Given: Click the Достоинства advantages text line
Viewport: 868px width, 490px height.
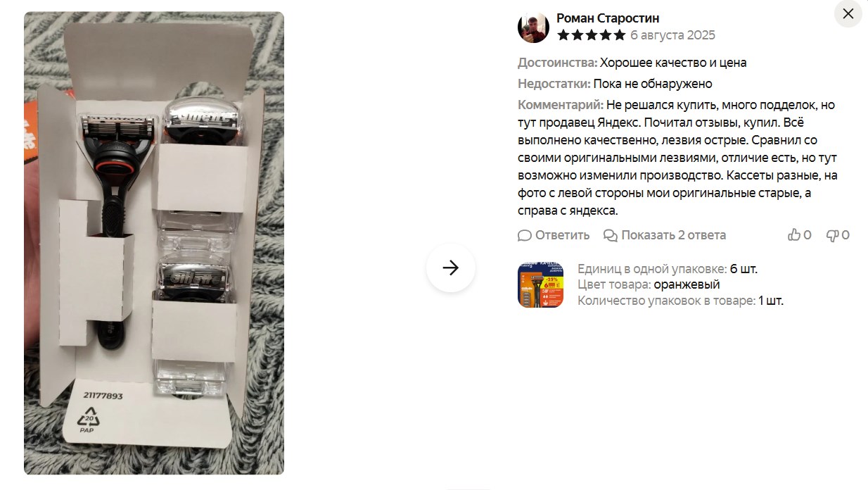Looking at the screenshot, I should click(x=632, y=63).
